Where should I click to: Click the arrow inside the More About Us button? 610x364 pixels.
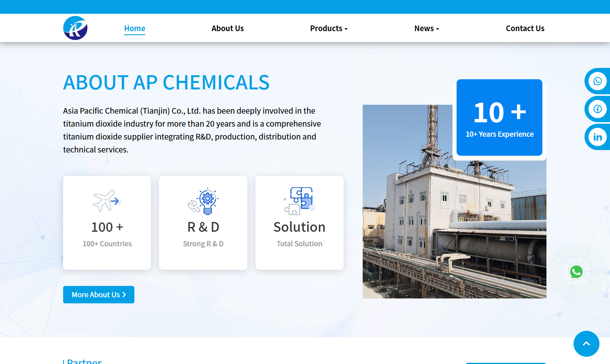tap(124, 294)
